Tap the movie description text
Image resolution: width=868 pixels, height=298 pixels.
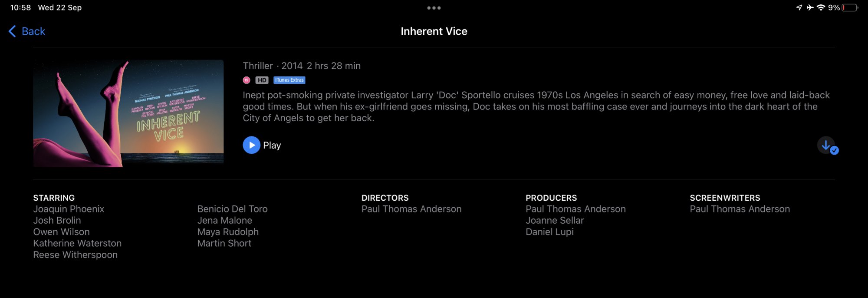pyautogui.click(x=536, y=106)
